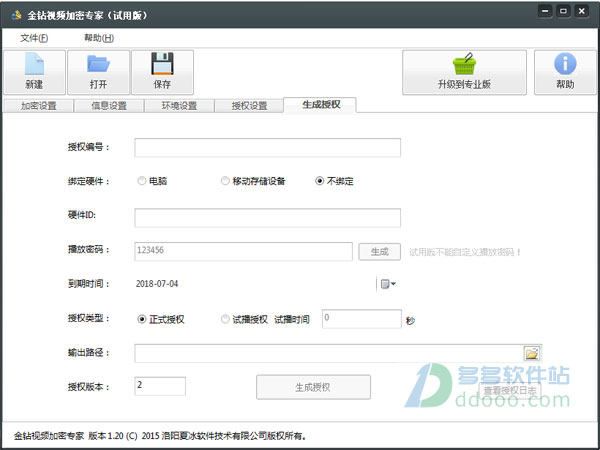600x450 pixels.
Task: Switch to the 授权设置 tab
Action: pyautogui.click(x=249, y=106)
